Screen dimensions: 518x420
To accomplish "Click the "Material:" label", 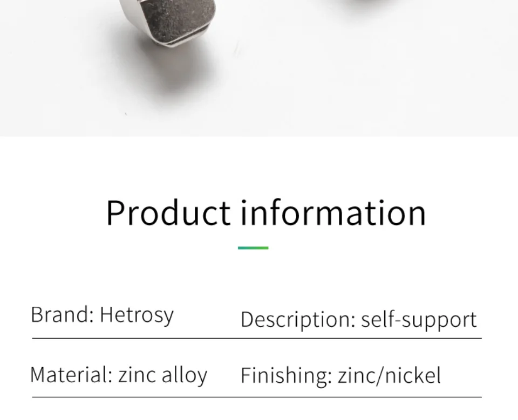I will click(x=71, y=375).
